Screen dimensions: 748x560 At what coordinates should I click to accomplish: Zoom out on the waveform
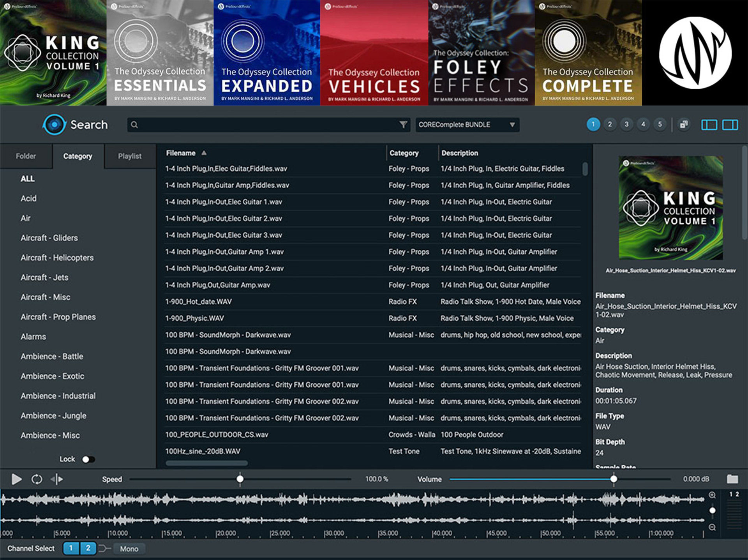click(x=712, y=527)
